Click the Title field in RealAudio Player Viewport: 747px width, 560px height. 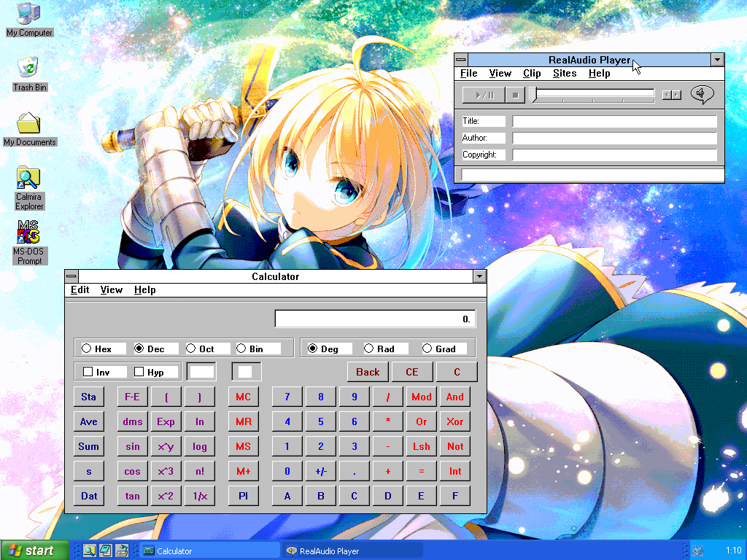click(x=614, y=121)
